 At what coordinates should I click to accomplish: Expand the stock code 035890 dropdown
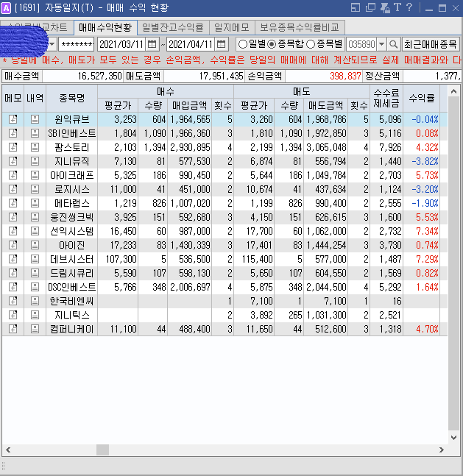382,44
